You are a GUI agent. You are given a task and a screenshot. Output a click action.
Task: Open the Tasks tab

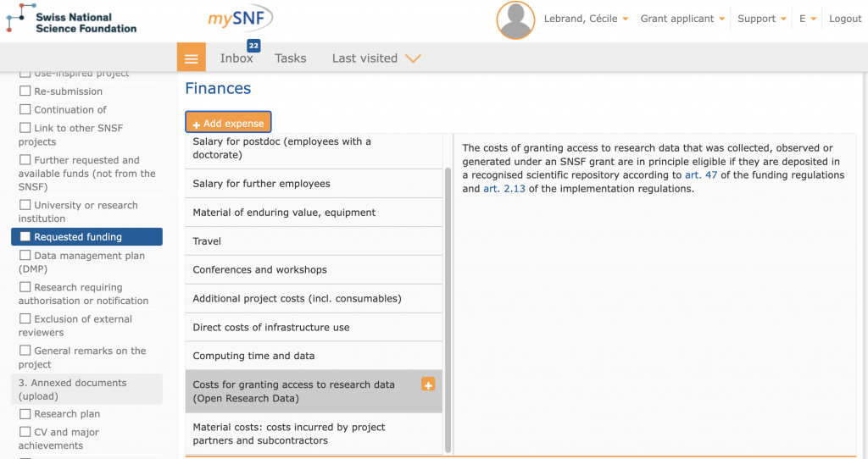coord(291,58)
